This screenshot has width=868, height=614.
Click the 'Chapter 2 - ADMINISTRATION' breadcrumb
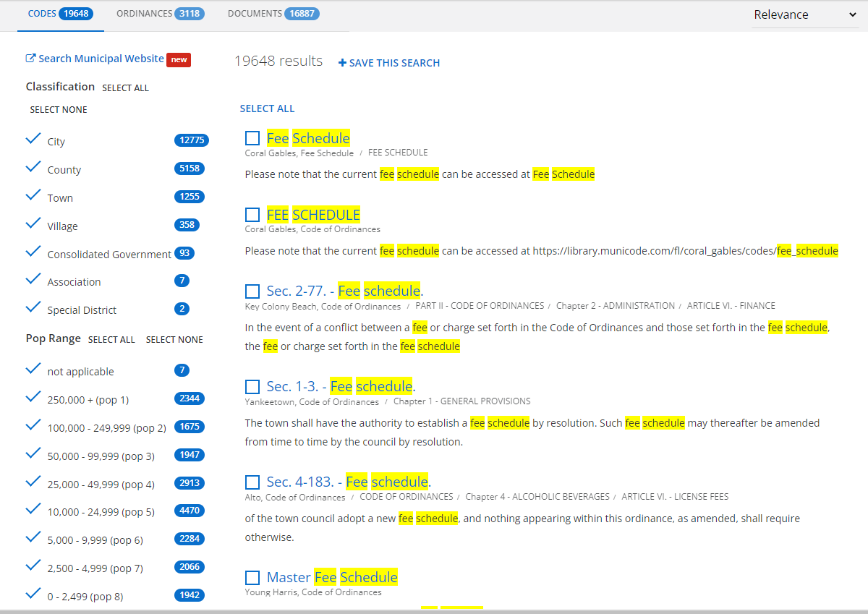(616, 306)
